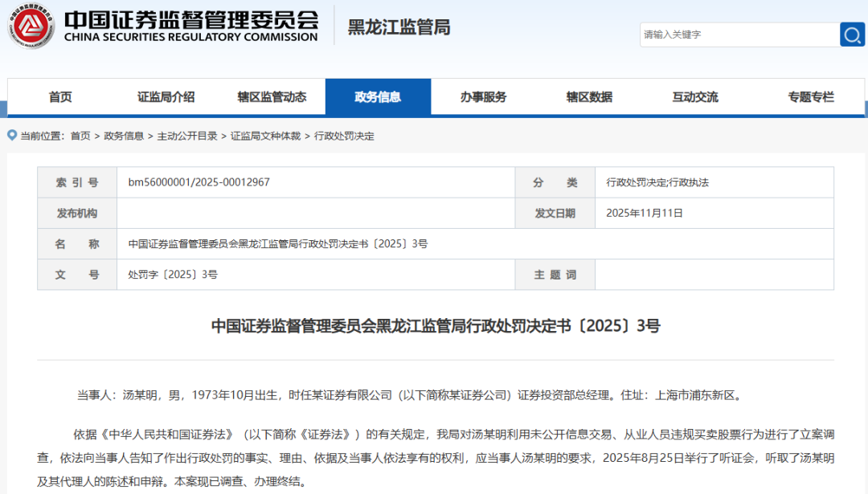Click the 主动公开目录 breadcrumb link

187,136
